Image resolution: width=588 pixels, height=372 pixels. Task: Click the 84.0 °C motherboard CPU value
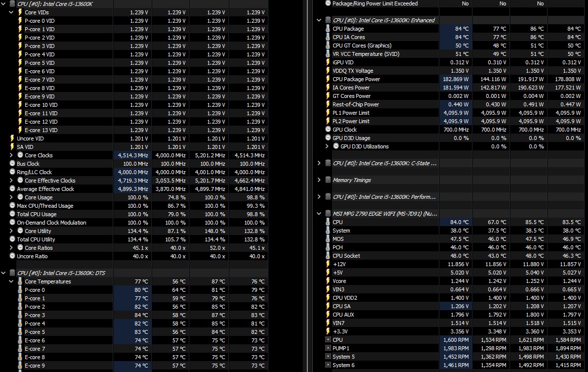pyautogui.click(x=460, y=222)
